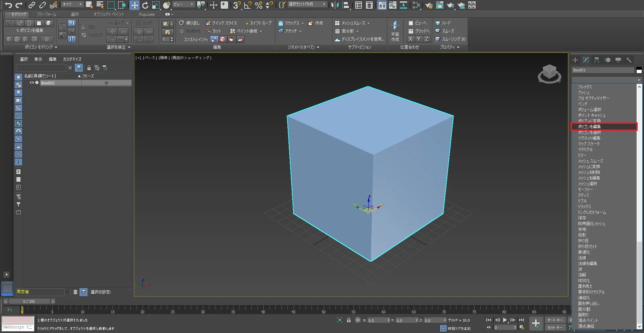Click the Mirror tool icon
644x333 pixels.
[x=334, y=5]
